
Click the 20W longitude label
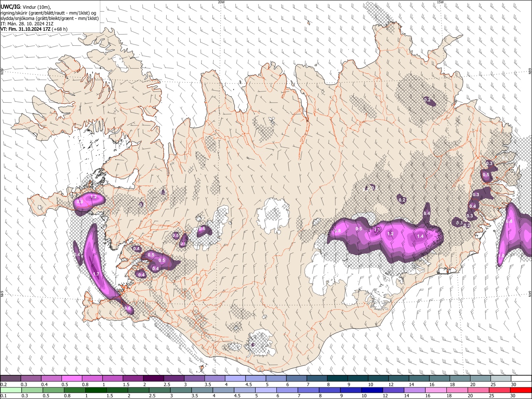click(x=221, y=2)
